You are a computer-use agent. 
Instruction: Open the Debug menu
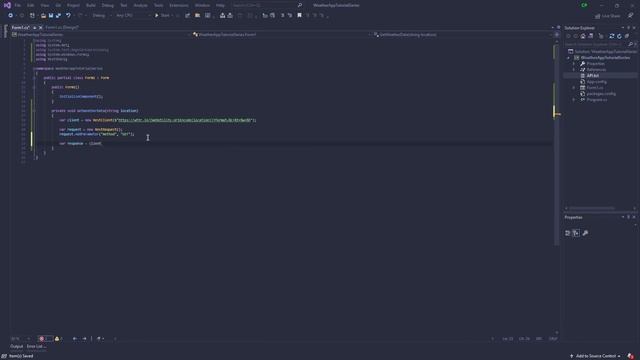click(x=107, y=5)
